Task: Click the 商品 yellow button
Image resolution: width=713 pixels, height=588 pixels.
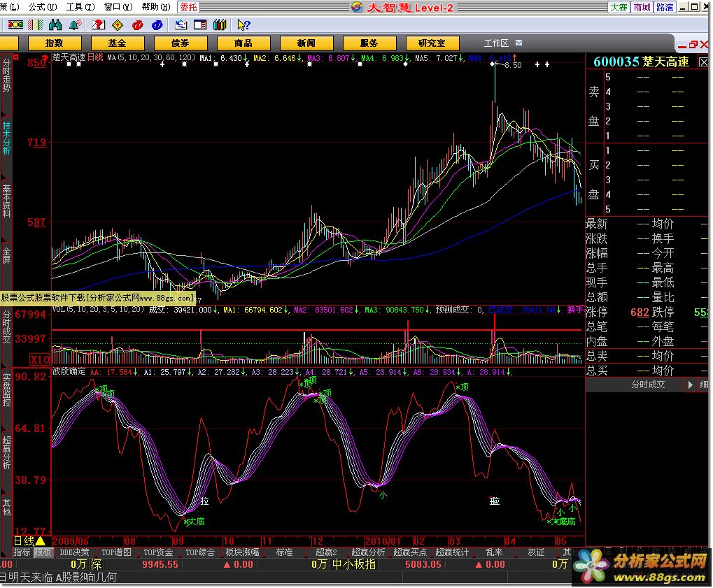Action: point(243,43)
